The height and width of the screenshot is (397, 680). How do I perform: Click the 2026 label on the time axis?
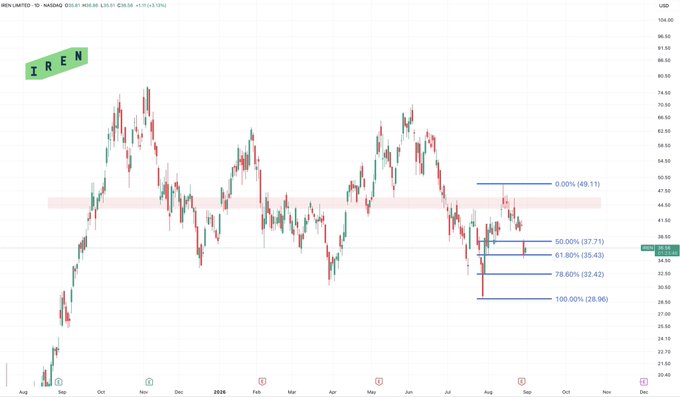(x=220, y=392)
